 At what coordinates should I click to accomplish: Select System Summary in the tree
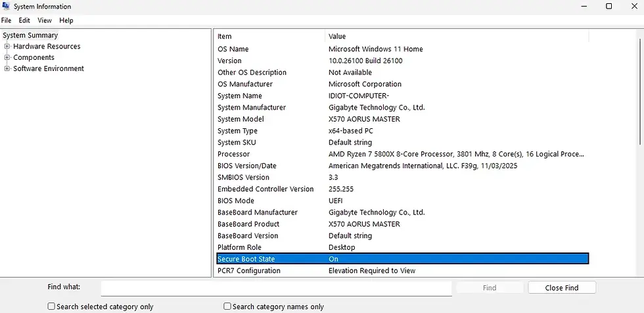tap(30, 36)
